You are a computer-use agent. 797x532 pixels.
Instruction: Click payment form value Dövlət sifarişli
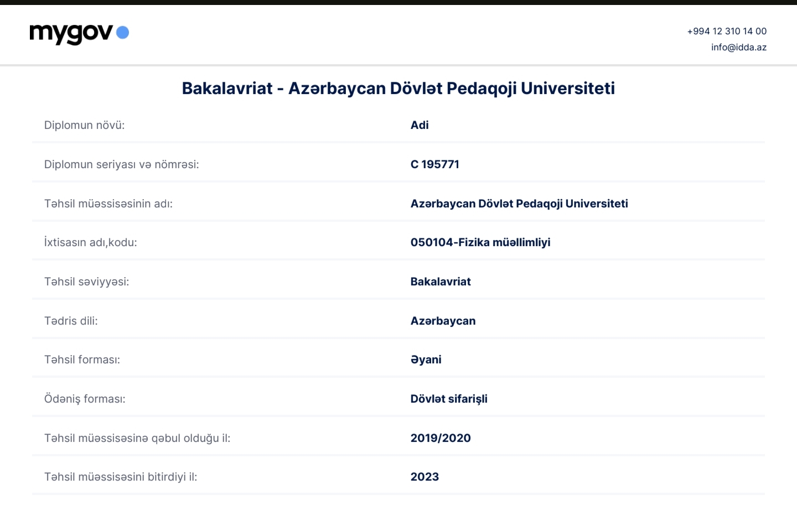click(x=448, y=399)
